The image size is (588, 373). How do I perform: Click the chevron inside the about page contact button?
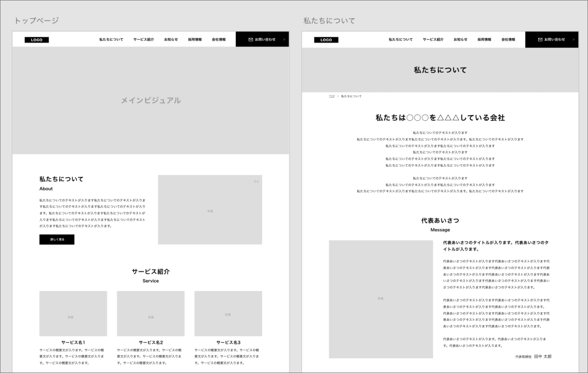pos(573,39)
